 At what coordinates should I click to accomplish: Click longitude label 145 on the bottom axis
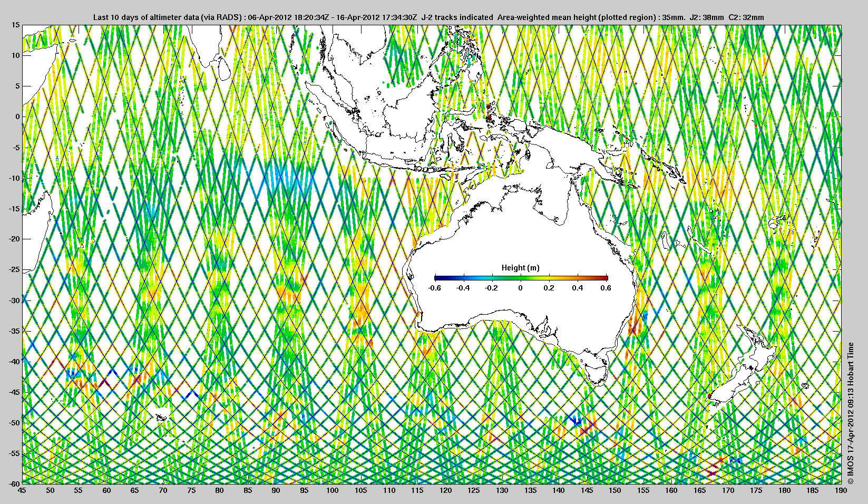point(587,490)
